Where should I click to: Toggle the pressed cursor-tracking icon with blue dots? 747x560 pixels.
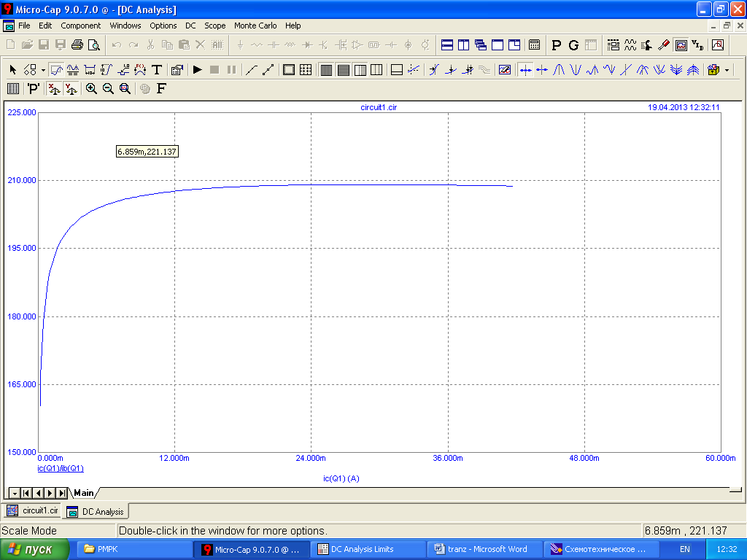525,70
